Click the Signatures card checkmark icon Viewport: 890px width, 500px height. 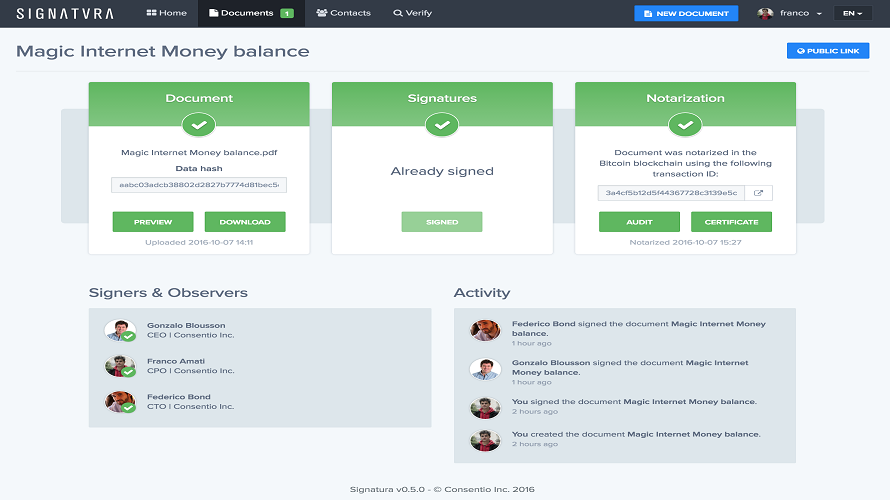(442, 125)
